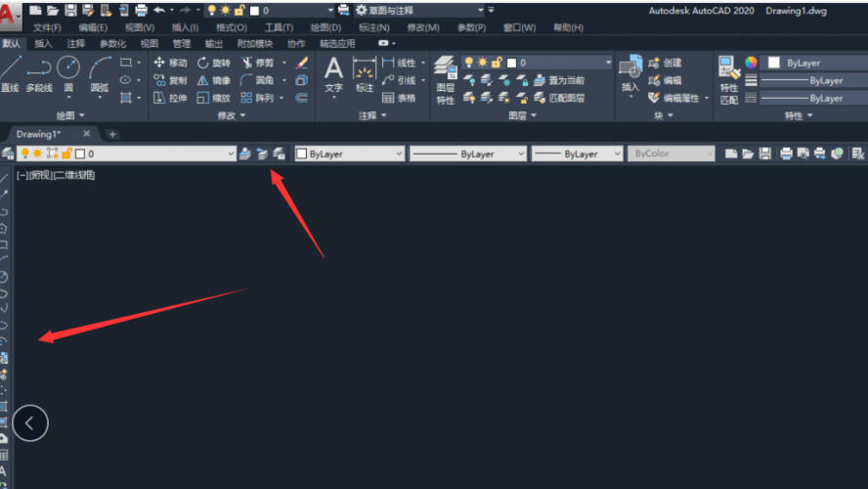Click the Fillet (圆角) command
Image resolution: width=868 pixels, height=489 pixels.
pyautogui.click(x=257, y=80)
